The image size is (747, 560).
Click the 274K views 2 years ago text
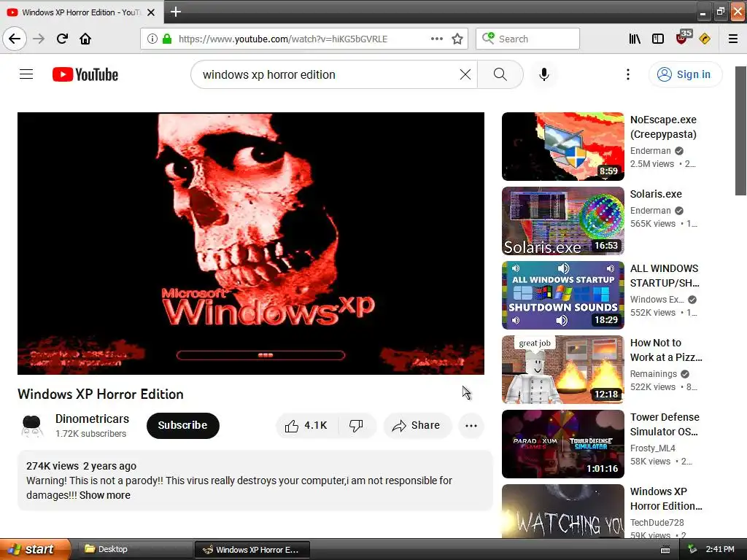(x=81, y=466)
